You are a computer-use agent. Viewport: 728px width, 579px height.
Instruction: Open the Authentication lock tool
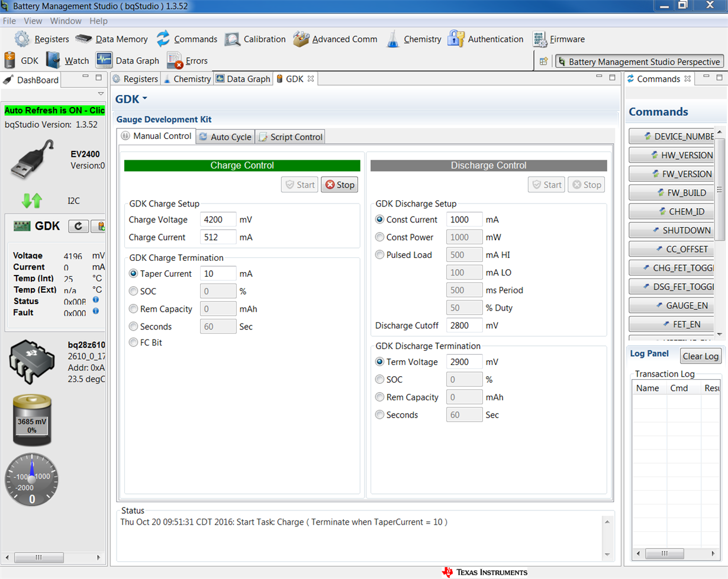click(x=485, y=39)
